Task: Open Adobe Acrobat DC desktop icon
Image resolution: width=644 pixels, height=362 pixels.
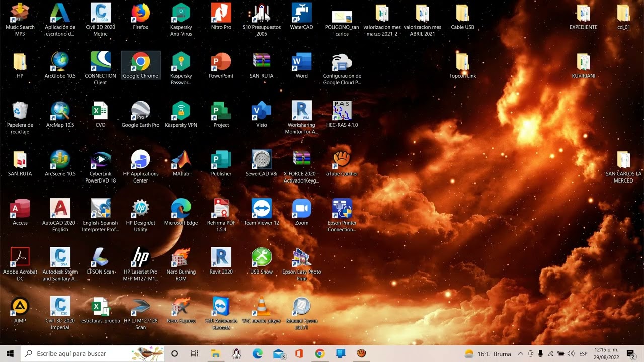Action: coord(20,264)
